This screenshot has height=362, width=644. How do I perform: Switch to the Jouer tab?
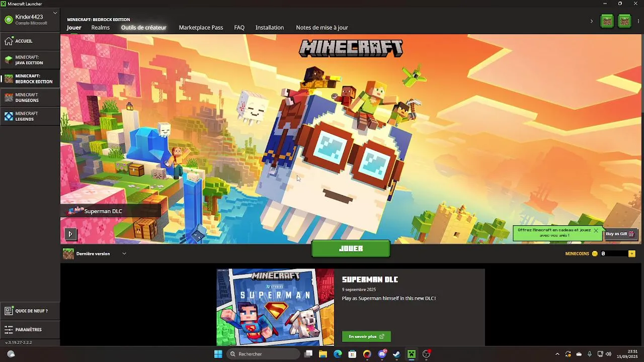tap(74, 28)
